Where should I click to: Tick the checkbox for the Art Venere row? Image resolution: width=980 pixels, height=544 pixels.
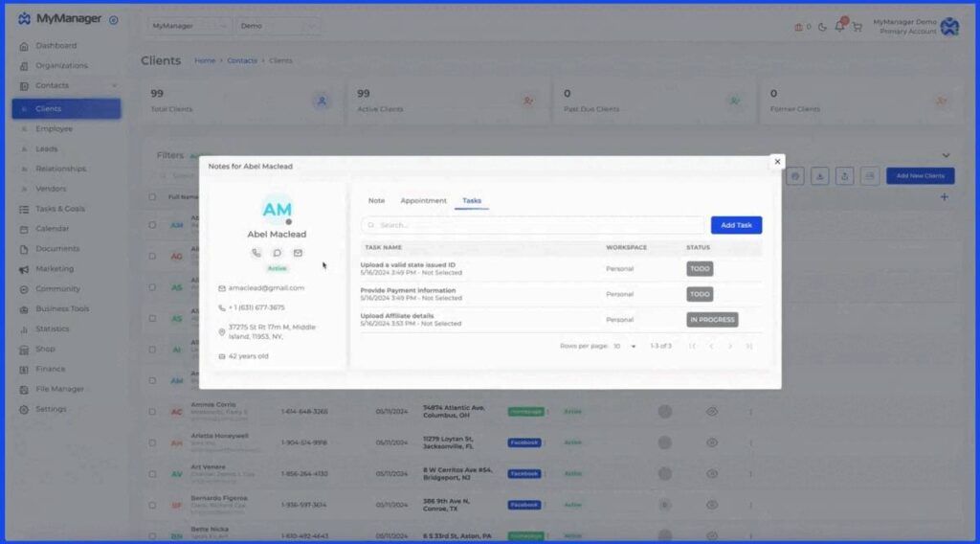pos(152,473)
